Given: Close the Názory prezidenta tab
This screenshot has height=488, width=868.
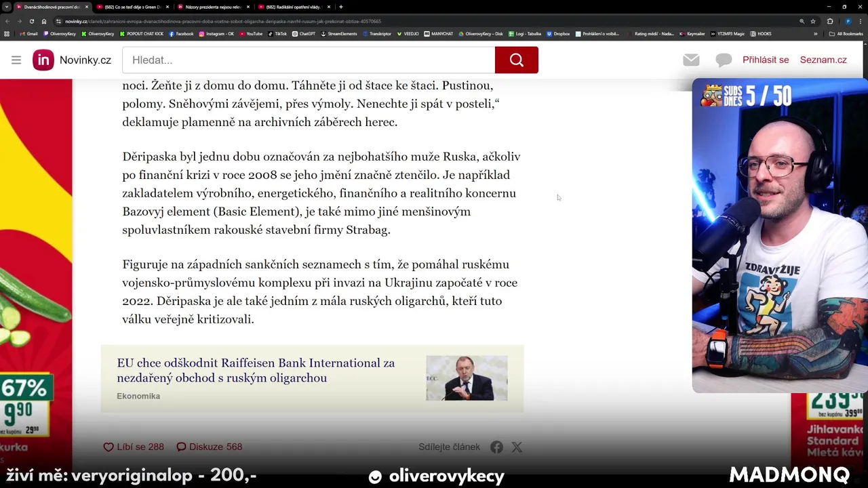Looking at the screenshot, I should pyautogui.click(x=248, y=7).
